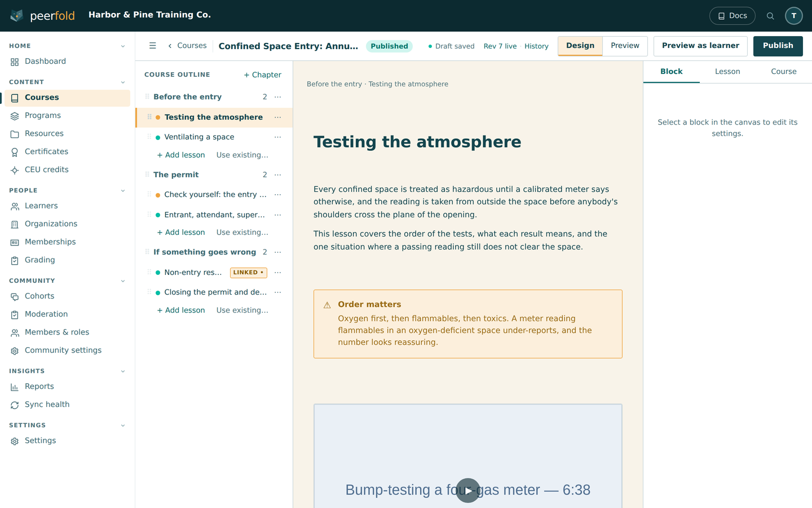Select Entrant, attendant, super... lesson

[x=214, y=215]
